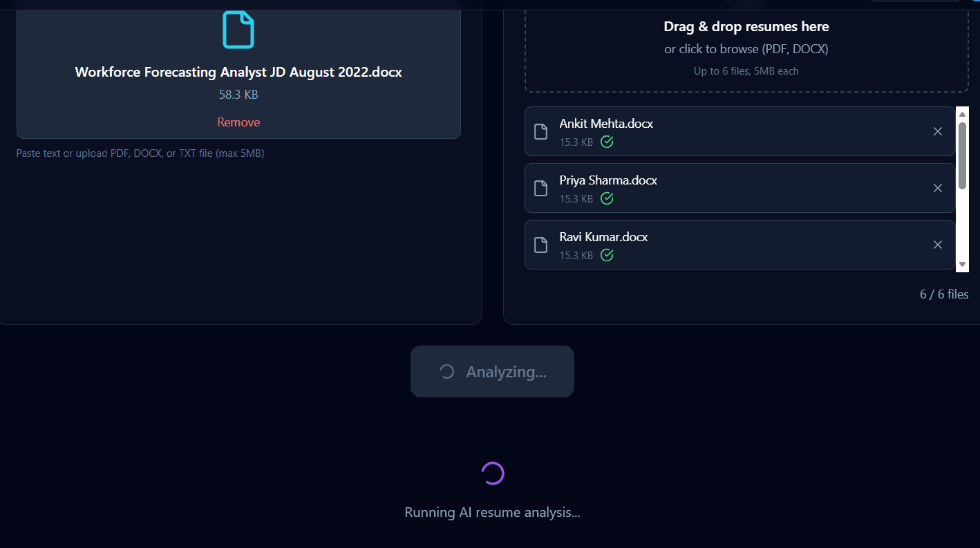This screenshot has height=548, width=980.
Task: Remove Ankit Mehta.docx with its X button
Action: click(938, 131)
